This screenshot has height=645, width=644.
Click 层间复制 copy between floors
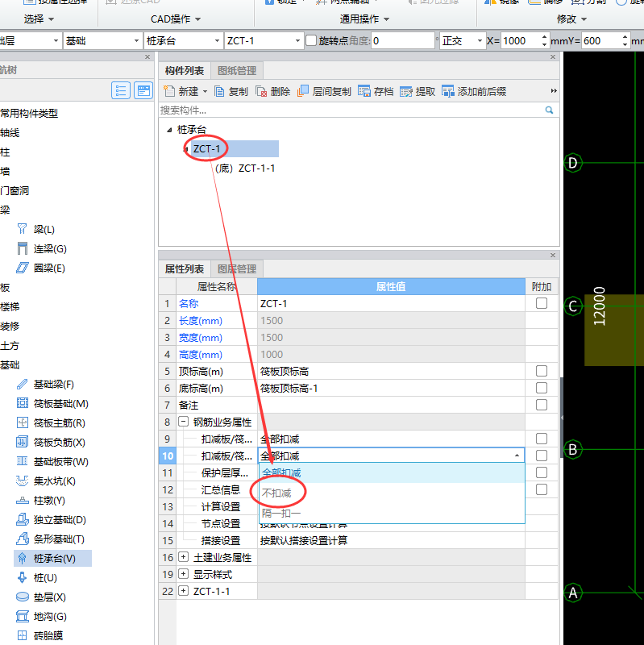coord(324,91)
